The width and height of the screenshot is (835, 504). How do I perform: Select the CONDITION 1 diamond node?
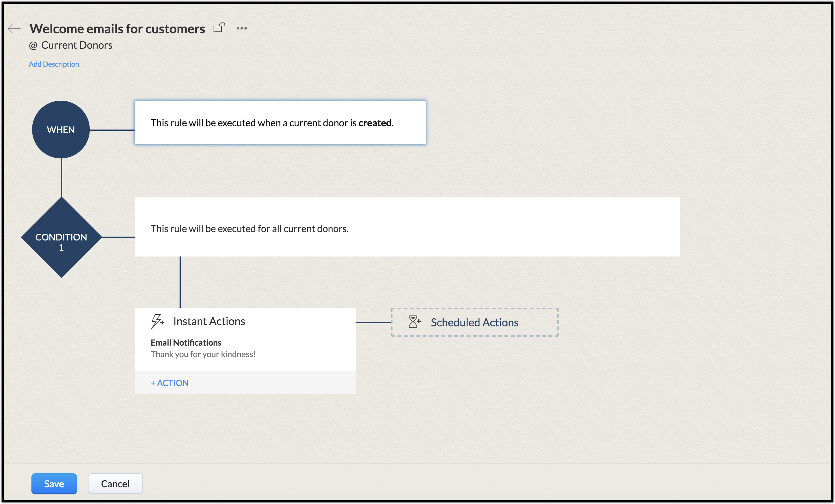click(61, 237)
